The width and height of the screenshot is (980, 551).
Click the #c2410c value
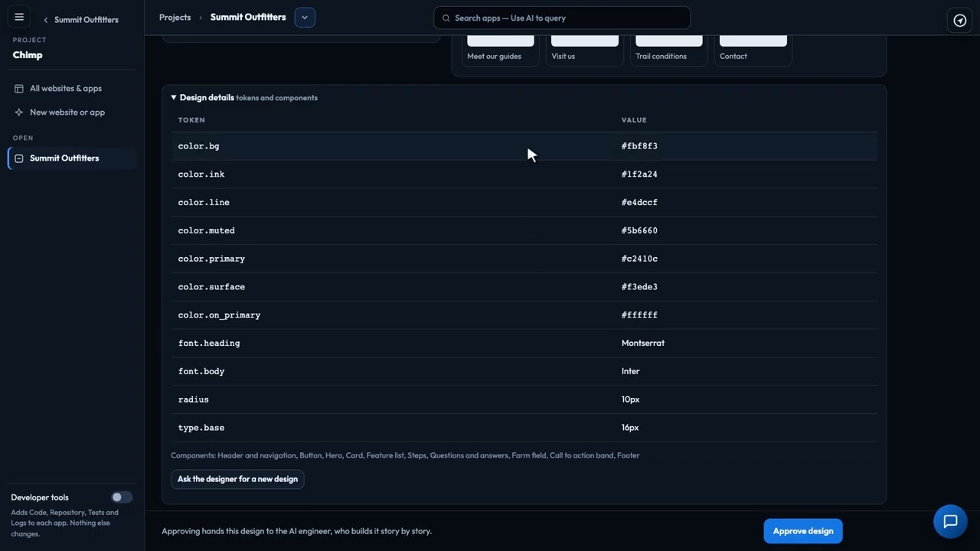(x=639, y=259)
